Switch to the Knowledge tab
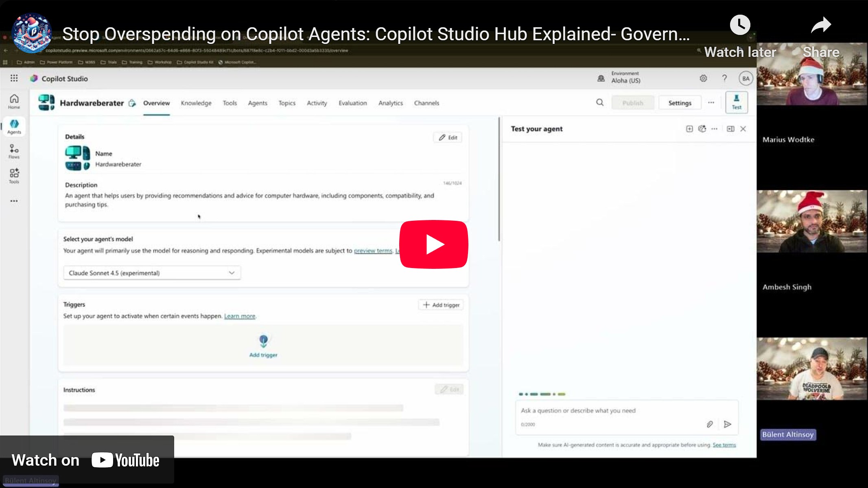Image resolution: width=868 pixels, height=488 pixels. (196, 103)
